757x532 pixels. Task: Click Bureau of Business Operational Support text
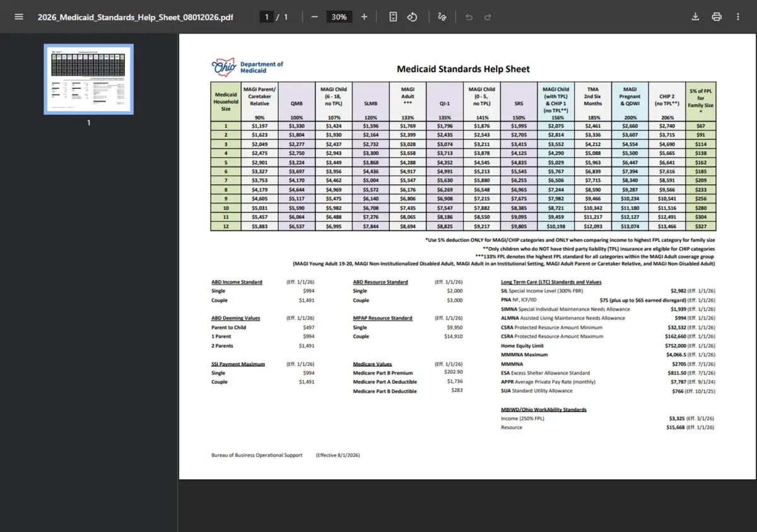(x=257, y=455)
